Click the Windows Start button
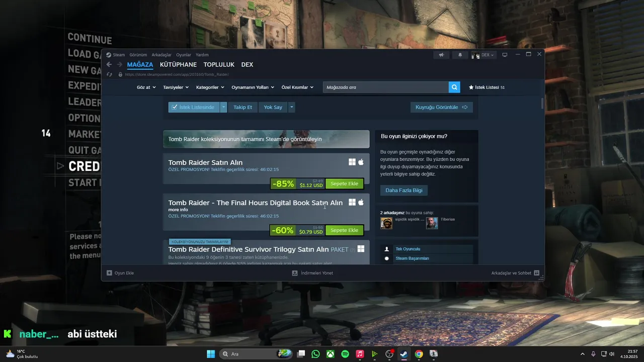The width and height of the screenshot is (644, 362). (211, 354)
